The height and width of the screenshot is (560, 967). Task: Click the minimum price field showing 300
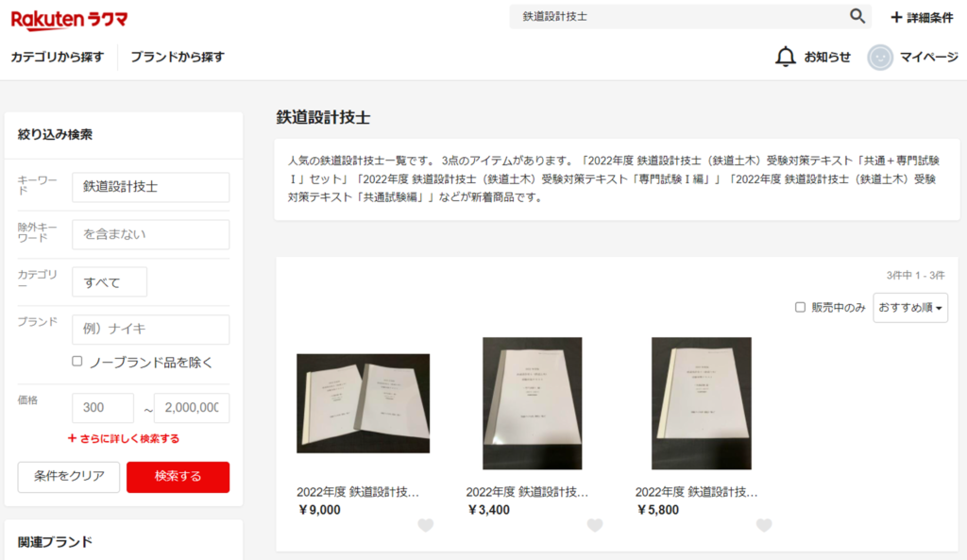click(x=103, y=408)
